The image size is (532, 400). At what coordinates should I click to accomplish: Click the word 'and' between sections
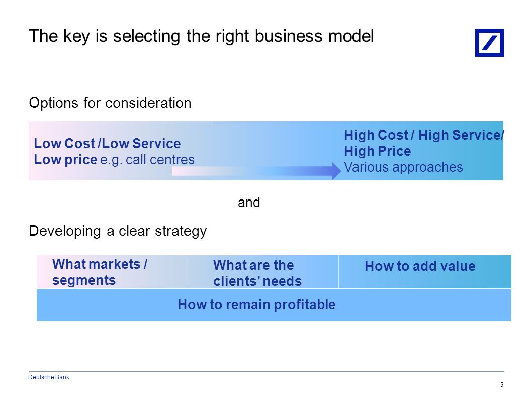point(249,203)
